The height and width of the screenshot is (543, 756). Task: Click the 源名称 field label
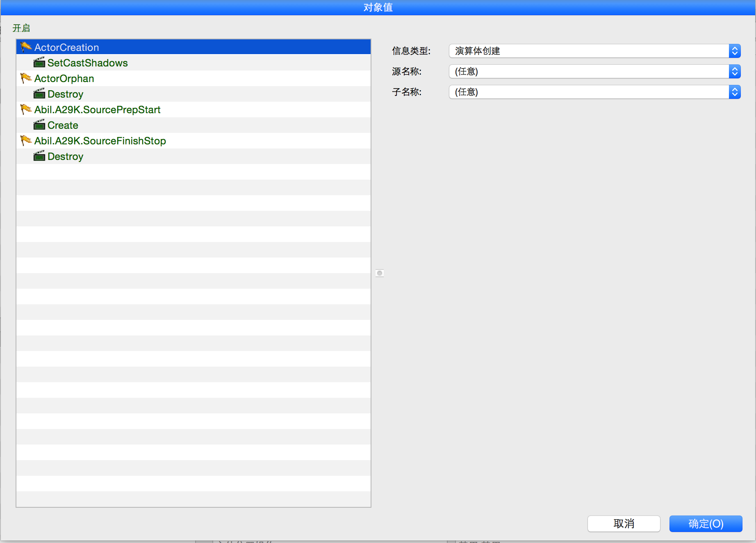point(406,71)
